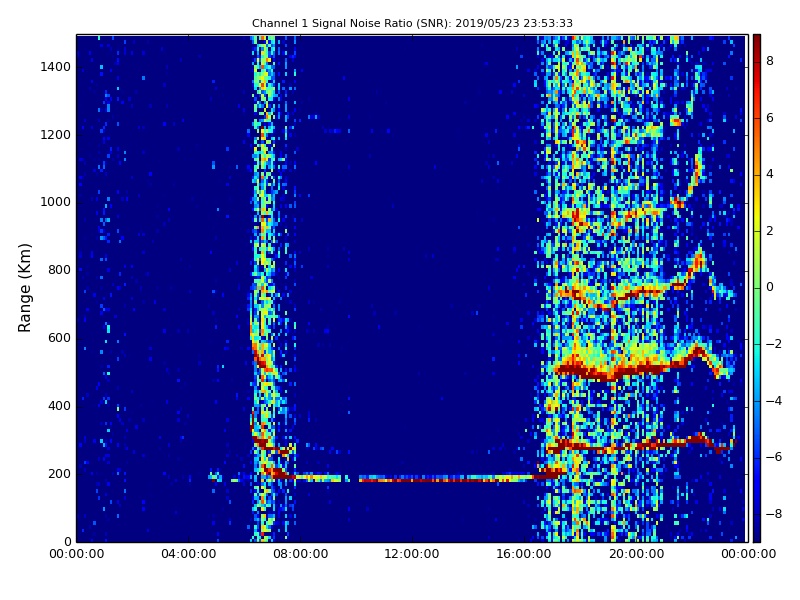Click the 08:00:00 time axis label
Viewport: 800px width, 600px height.
[301, 554]
